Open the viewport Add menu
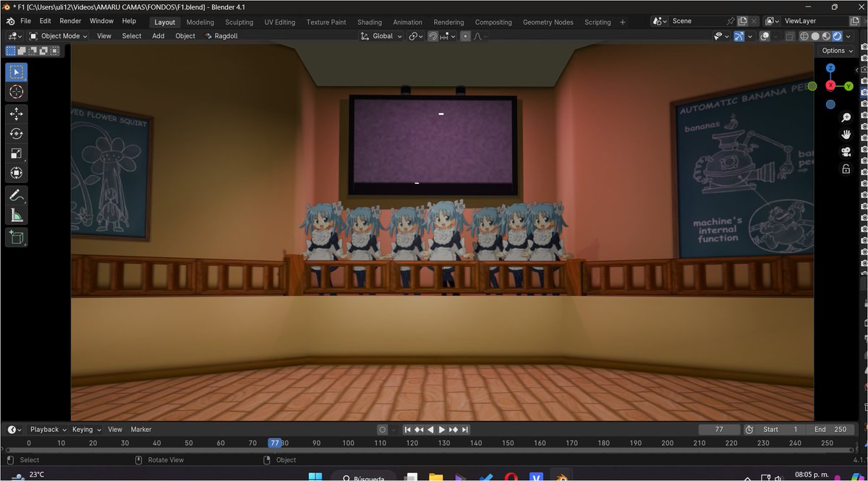Screen dimensions: 868x481 (x=158, y=36)
